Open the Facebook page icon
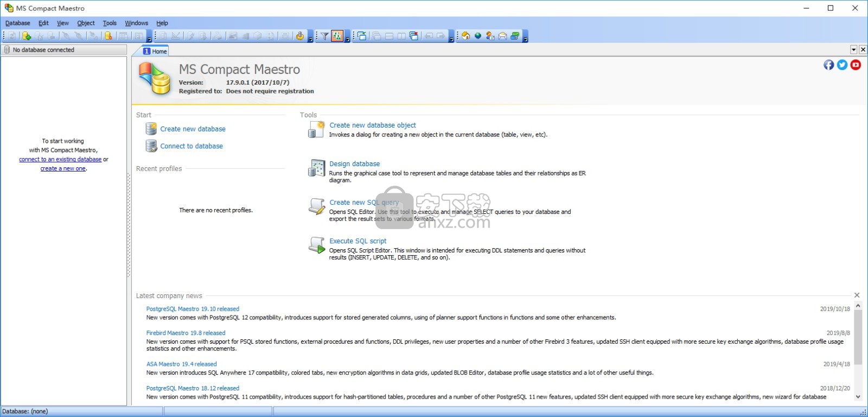 pyautogui.click(x=828, y=65)
